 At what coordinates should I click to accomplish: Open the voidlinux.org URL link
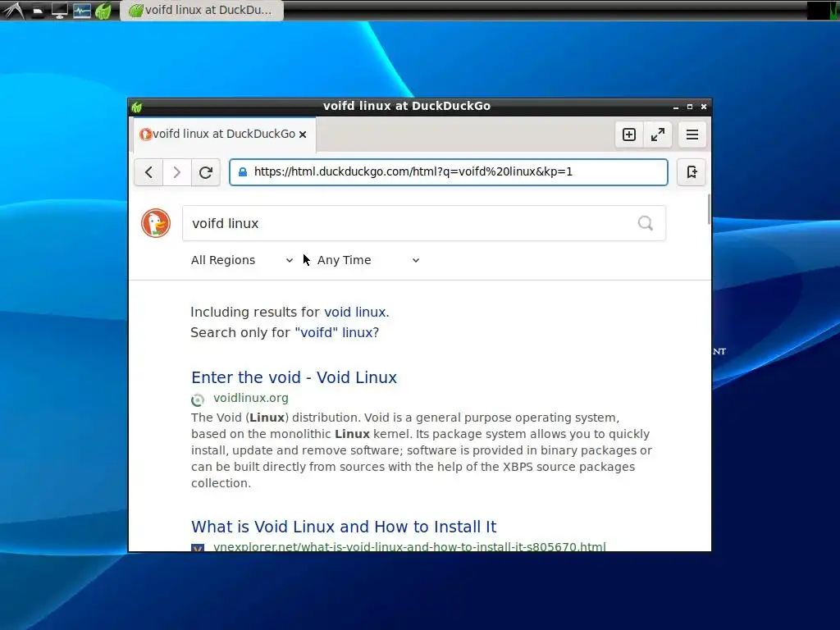tap(251, 398)
